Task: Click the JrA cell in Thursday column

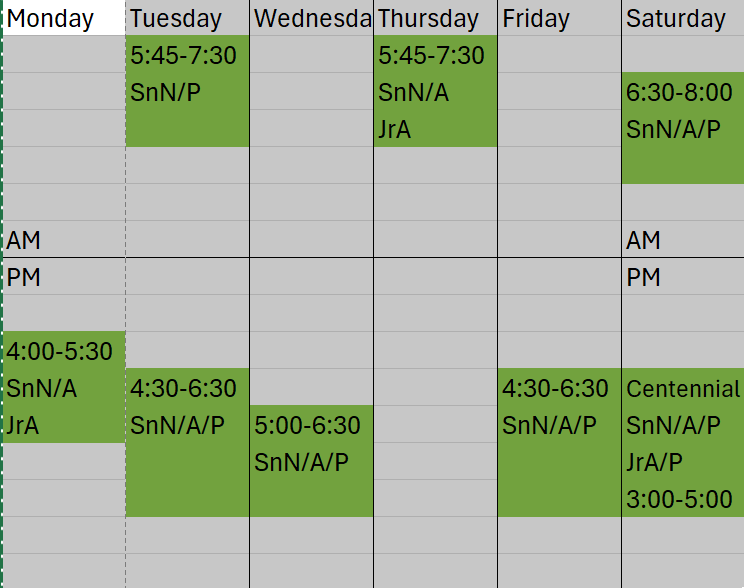Action: (x=435, y=129)
